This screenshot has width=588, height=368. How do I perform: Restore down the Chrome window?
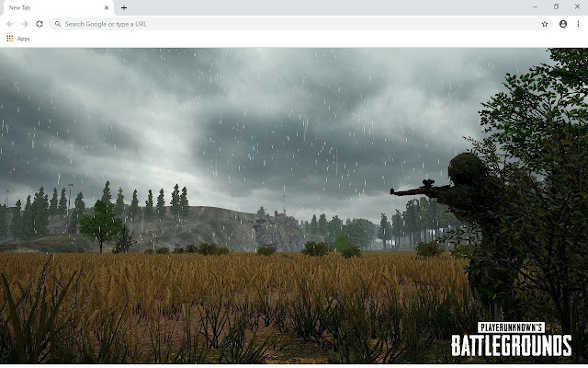(556, 6)
